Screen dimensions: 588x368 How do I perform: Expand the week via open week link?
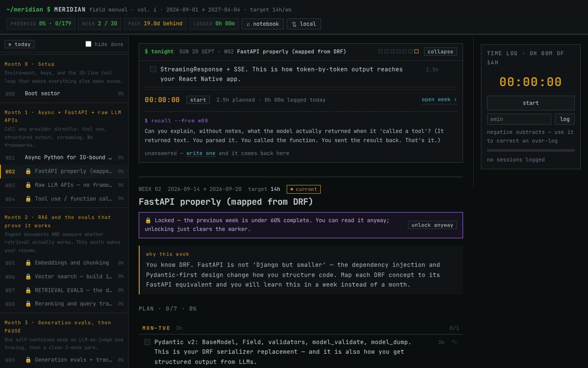point(439,100)
